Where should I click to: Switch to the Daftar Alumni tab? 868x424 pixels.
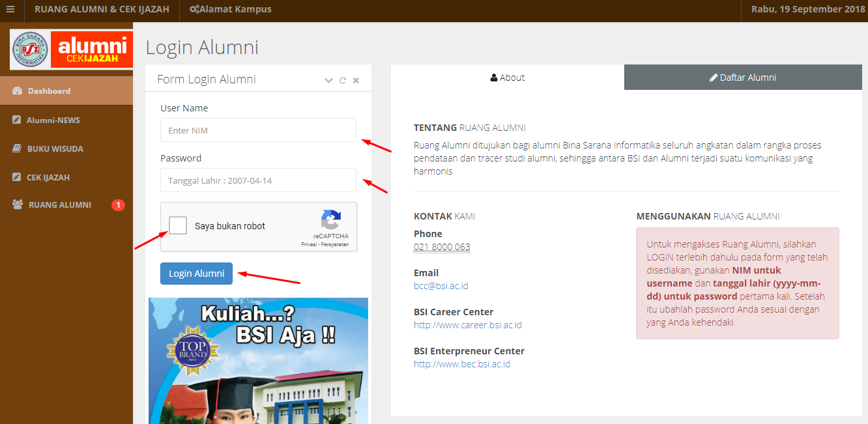tap(743, 78)
